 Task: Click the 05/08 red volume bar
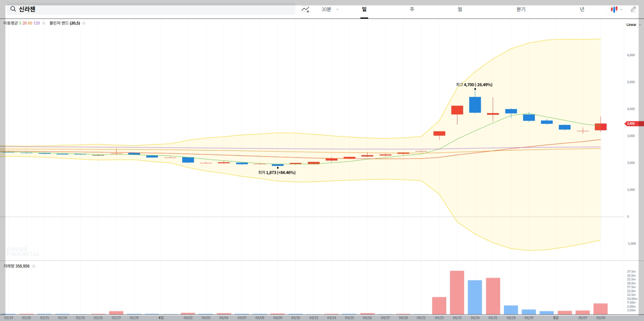(601, 309)
